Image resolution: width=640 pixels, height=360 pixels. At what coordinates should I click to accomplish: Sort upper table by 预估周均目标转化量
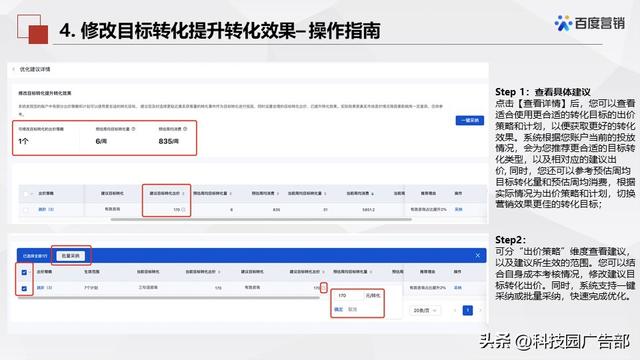(x=231, y=193)
